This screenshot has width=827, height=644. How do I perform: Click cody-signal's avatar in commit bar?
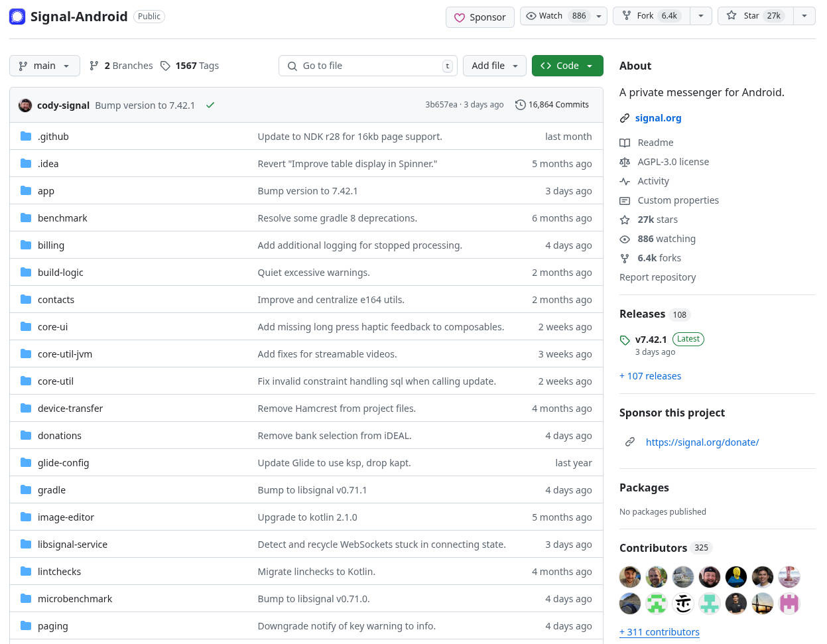pyautogui.click(x=25, y=105)
